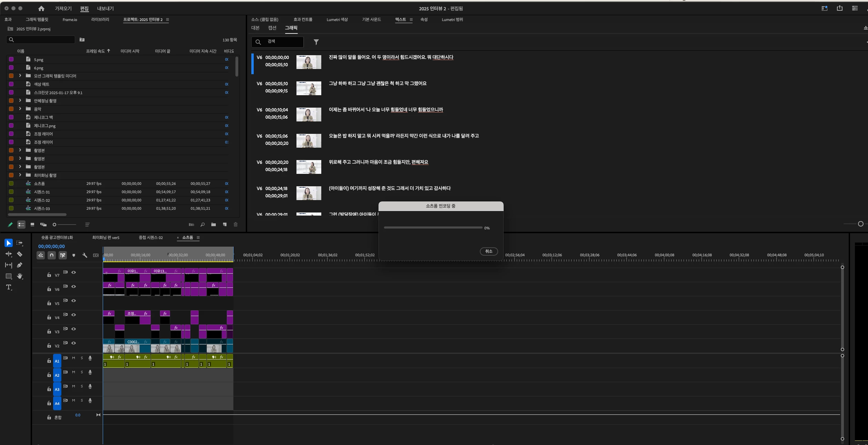Cancel the encoding with 취소 button

(x=488, y=251)
